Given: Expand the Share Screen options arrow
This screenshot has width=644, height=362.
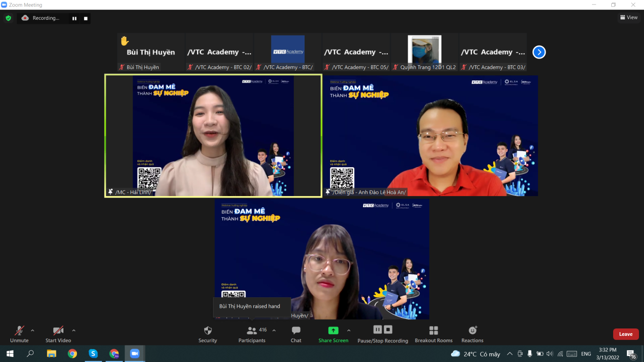Looking at the screenshot, I should pyautogui.click(x=349, y=330).
